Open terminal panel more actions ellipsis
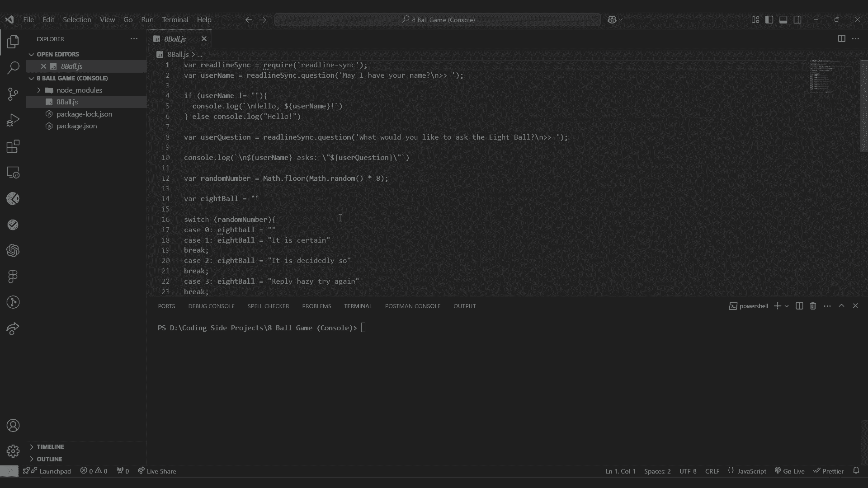The width and height of the screenshot is (868, 488). click(827, 306)
